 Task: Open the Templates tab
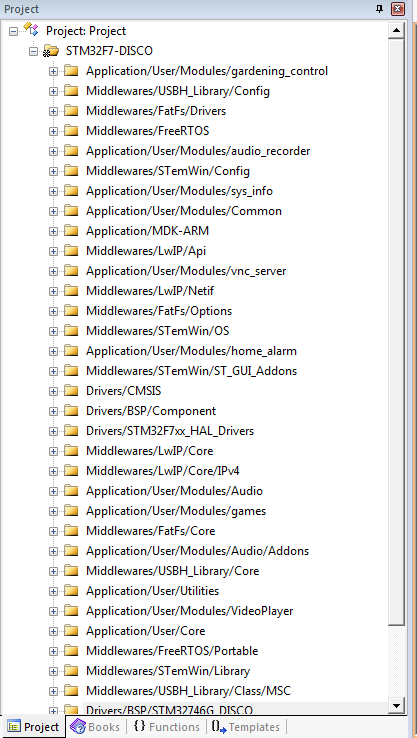tap(245, 727)
